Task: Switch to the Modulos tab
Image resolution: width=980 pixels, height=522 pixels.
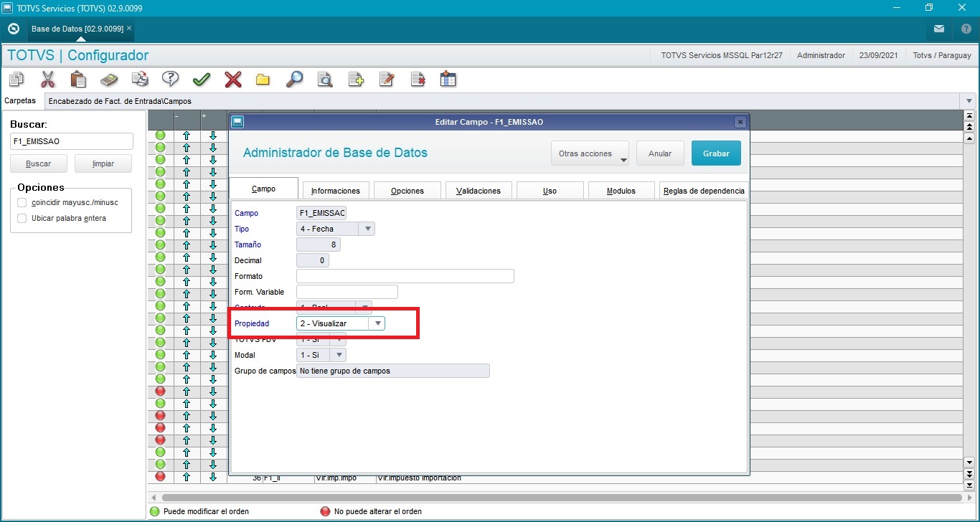Action: (621, 191)
